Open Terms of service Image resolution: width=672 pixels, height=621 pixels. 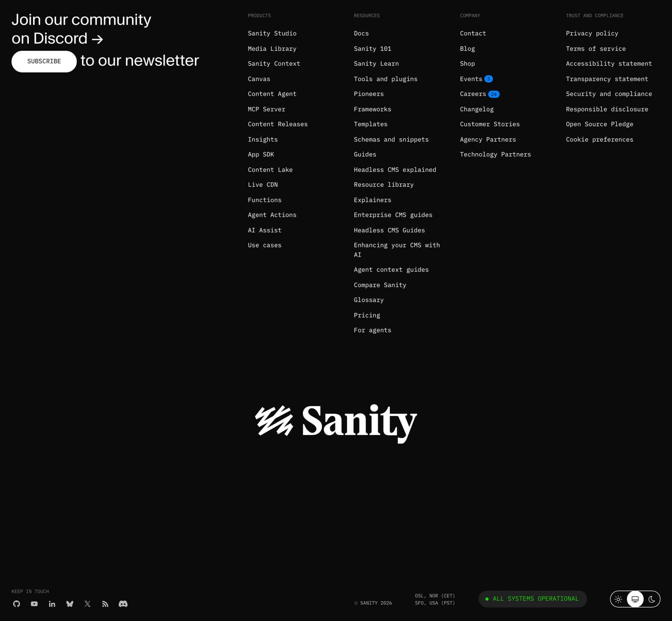[x=596, y=49]
